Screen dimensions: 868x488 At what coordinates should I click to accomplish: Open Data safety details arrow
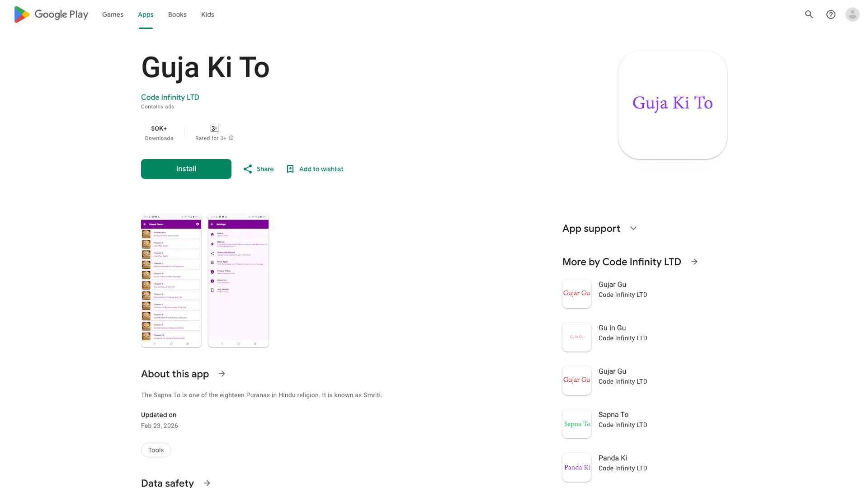pos(207,483)
